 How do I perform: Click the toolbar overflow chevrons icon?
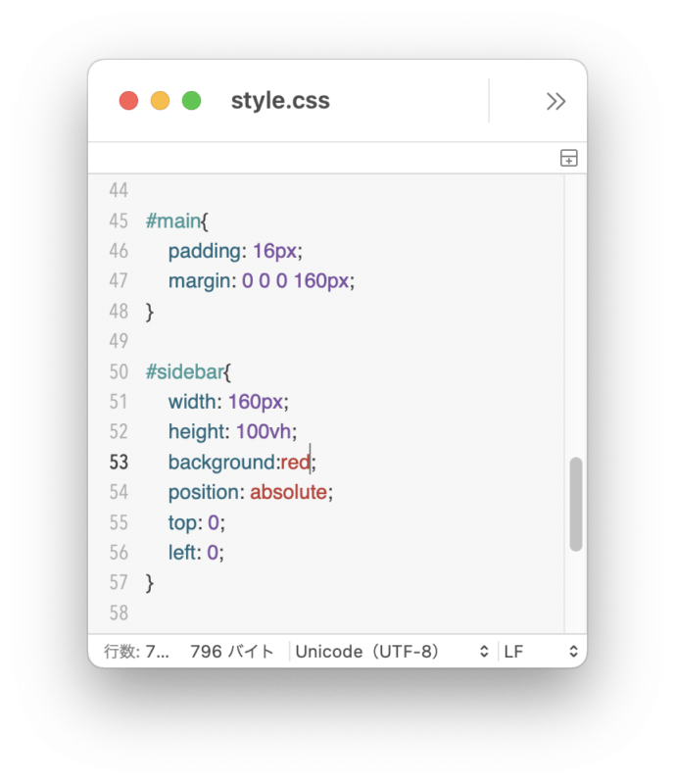click(x=555, y=102)
